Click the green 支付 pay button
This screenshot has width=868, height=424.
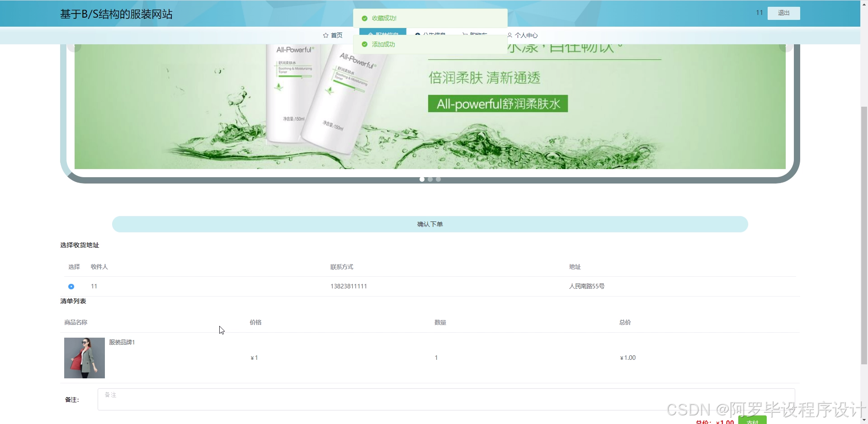pos(752,420)
